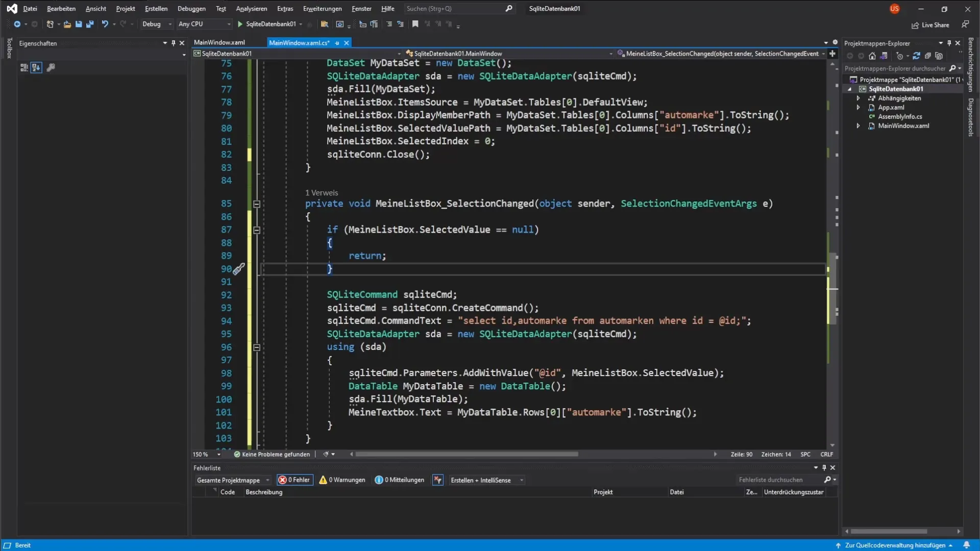Open the Erstellen + IntelliSense dropdown
The height and width of the screenshot is (551, 980).
(486, 480)
